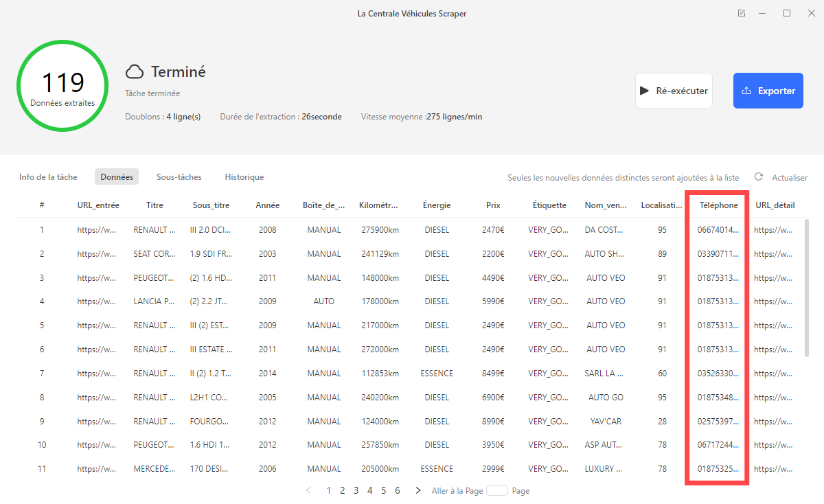Image resolution: width=824 pixels, height=504 pixels.
Task: Click the table vertical scrollbar
Action: point(807,288)
